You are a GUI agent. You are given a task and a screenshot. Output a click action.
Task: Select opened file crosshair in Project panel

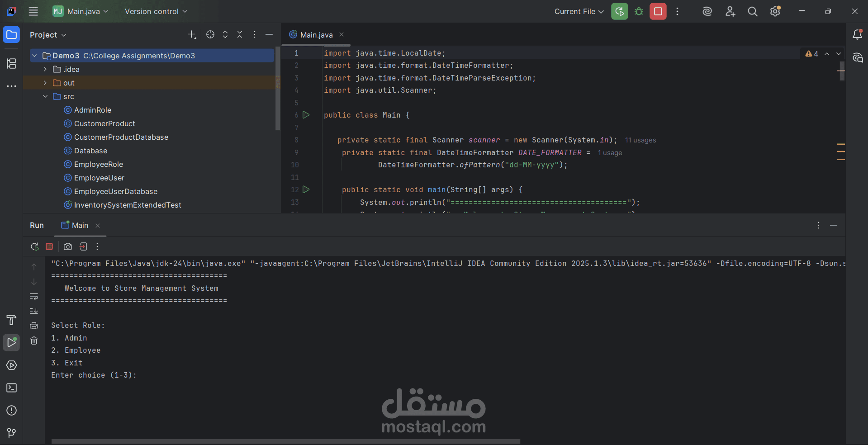pos(210,34)
